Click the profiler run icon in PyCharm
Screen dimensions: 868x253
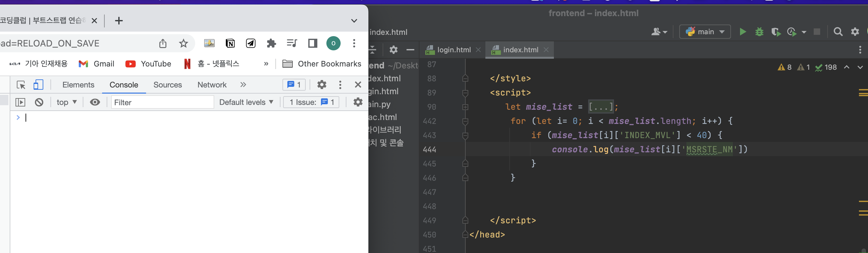click(792, 32)
